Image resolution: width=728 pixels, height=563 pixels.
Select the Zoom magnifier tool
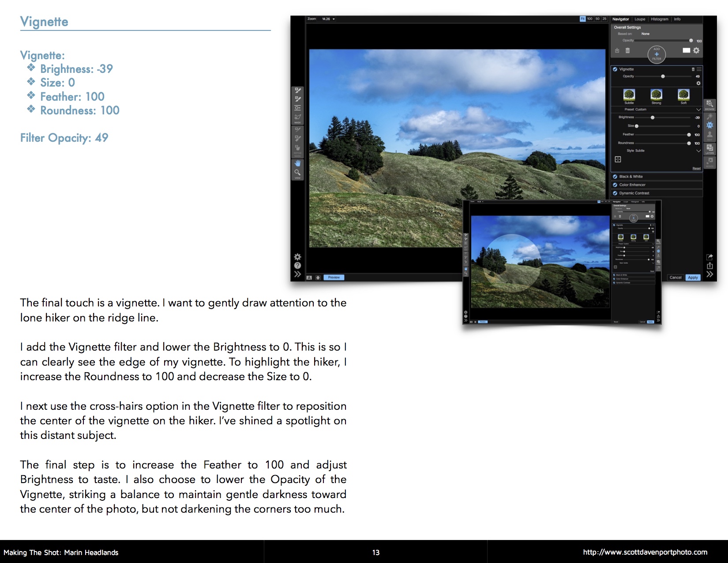coord(298,173)
